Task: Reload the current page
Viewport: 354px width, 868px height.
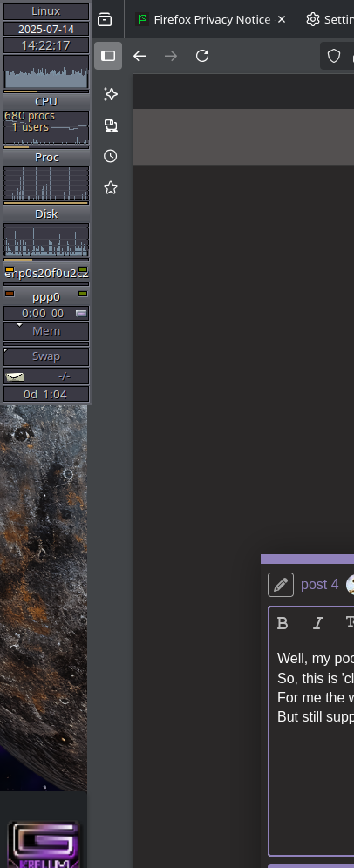Action: pos(202,56)
